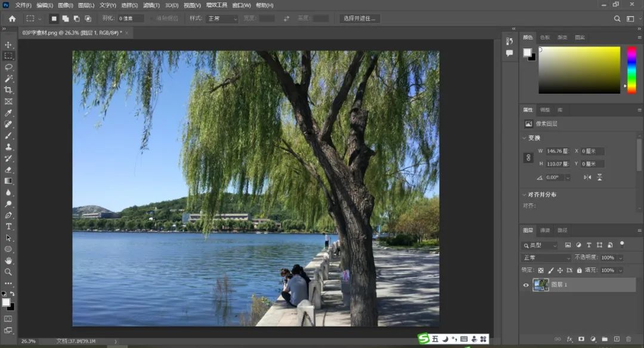Select the Lasso tool

coord(8,67)
